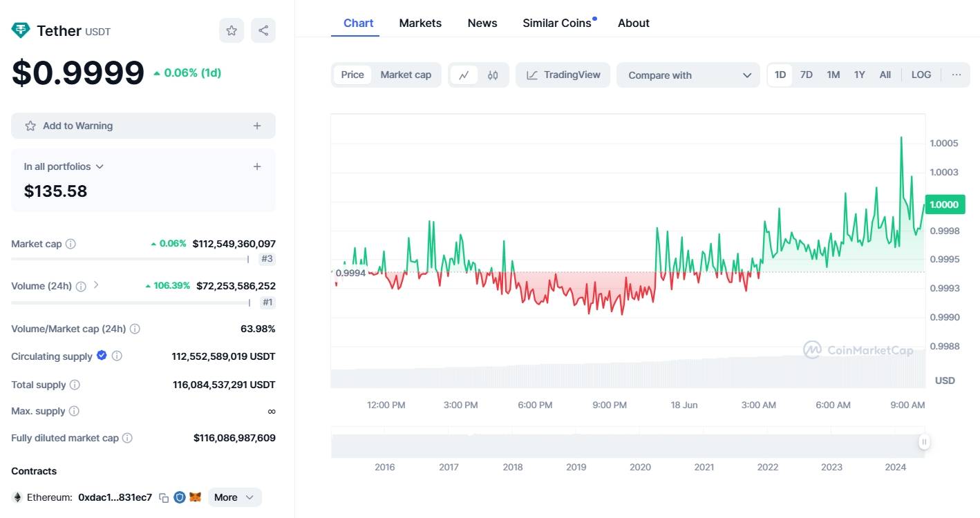980x518 pixels.
Task: Click the 0.06% (1d) price change
Action: click(187, 73)
